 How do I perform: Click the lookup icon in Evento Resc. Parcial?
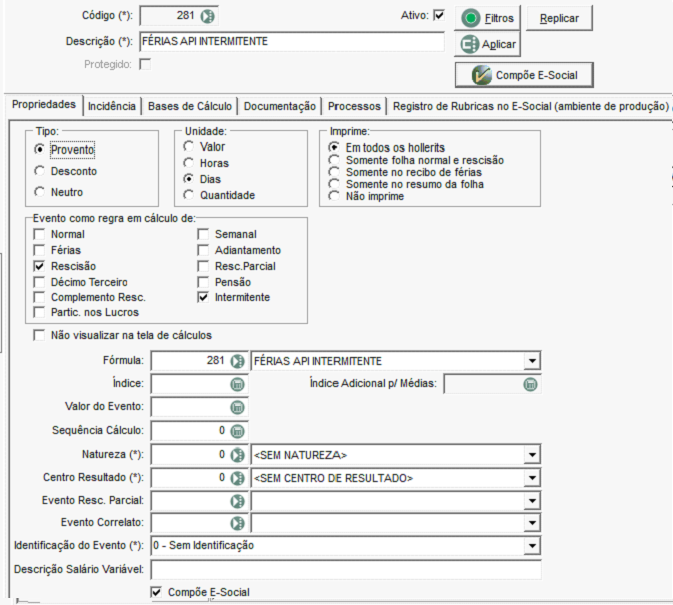237,501
